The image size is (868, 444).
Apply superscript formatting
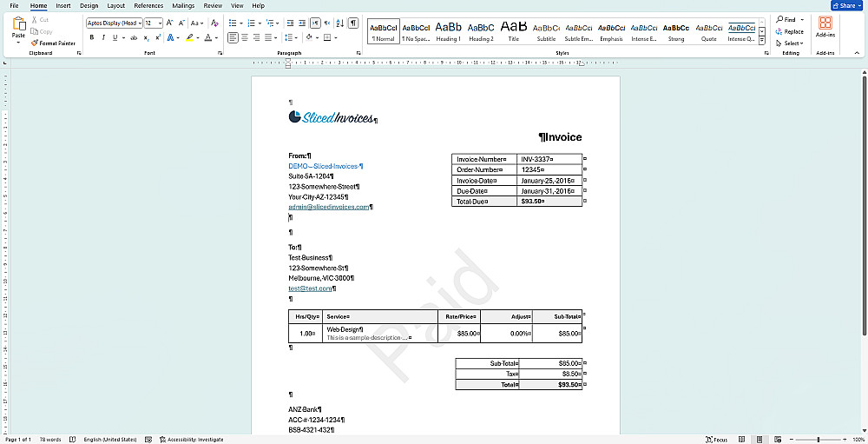[x=158, y=37]
